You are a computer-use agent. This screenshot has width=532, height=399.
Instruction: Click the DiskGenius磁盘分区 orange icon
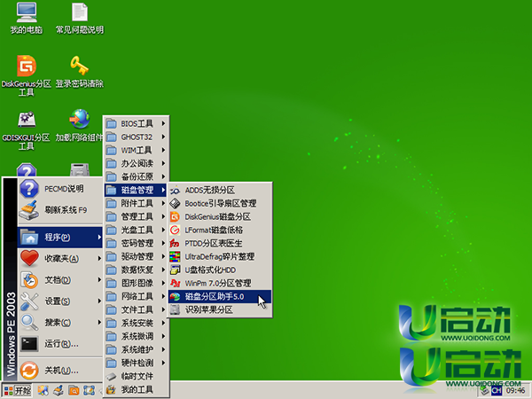[x=175, y=216]
